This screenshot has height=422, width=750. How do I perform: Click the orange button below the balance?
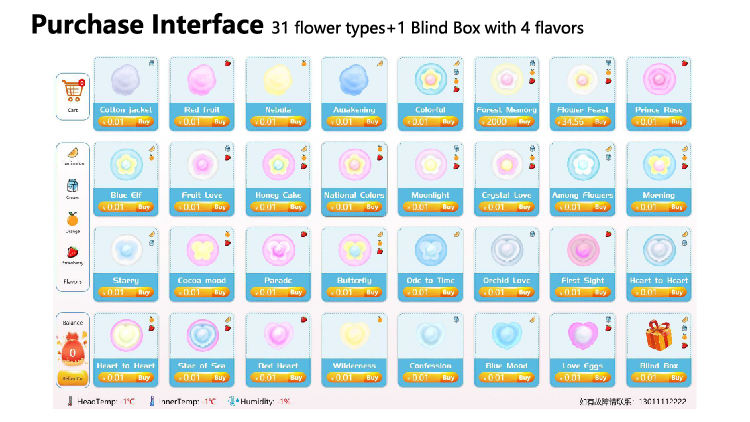point(72,379)
